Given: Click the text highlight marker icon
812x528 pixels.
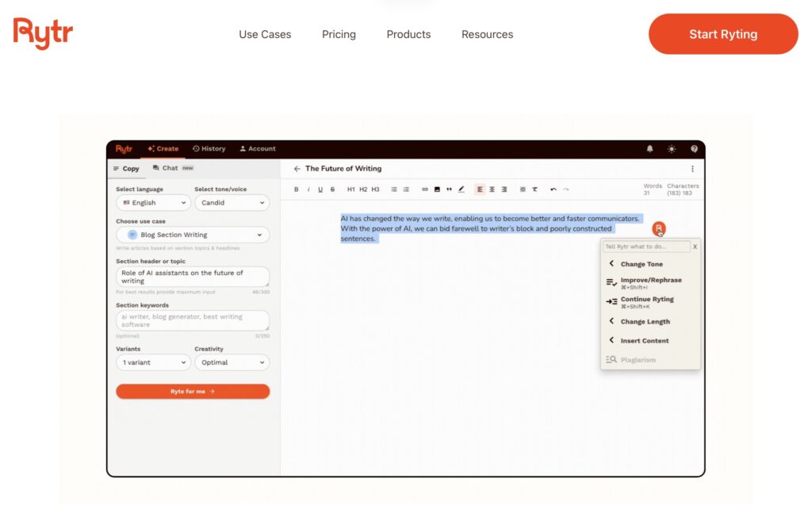Looking at the screenshot, I should [462, 189].
